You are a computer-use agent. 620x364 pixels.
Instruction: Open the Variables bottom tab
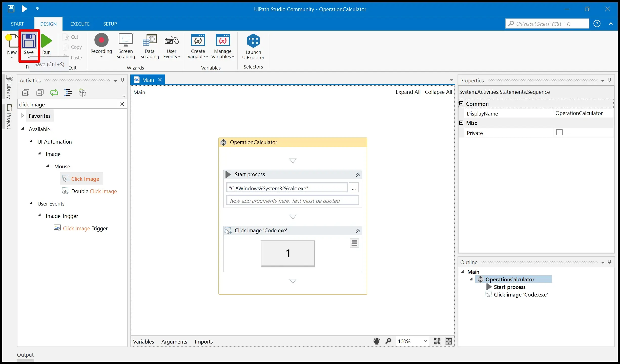coord(143,342)
